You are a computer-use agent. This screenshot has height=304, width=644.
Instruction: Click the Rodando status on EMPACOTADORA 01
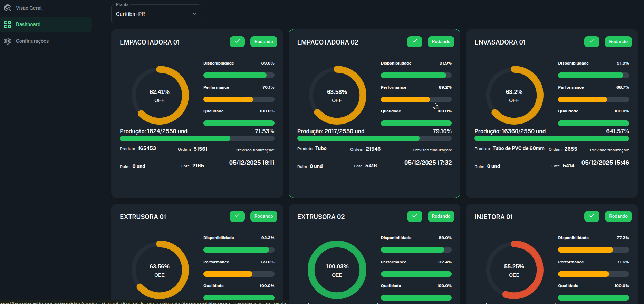[263, 42]
